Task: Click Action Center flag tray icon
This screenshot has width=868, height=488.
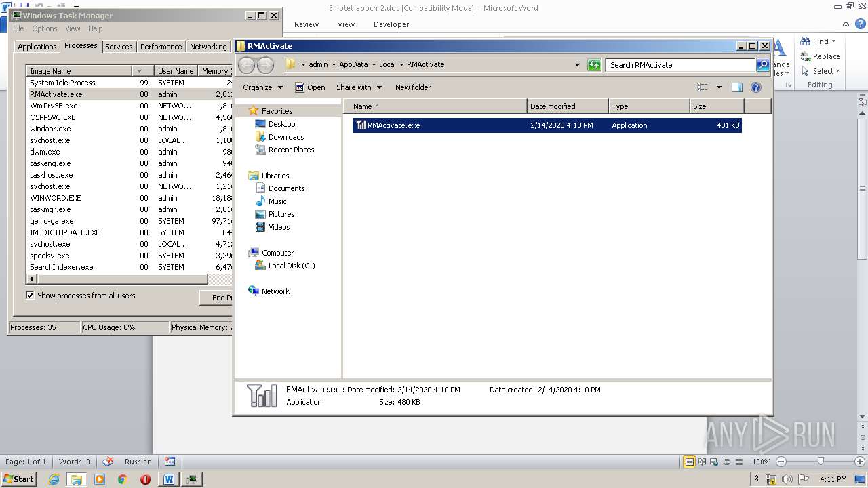Action: click(x=804, y=479)
